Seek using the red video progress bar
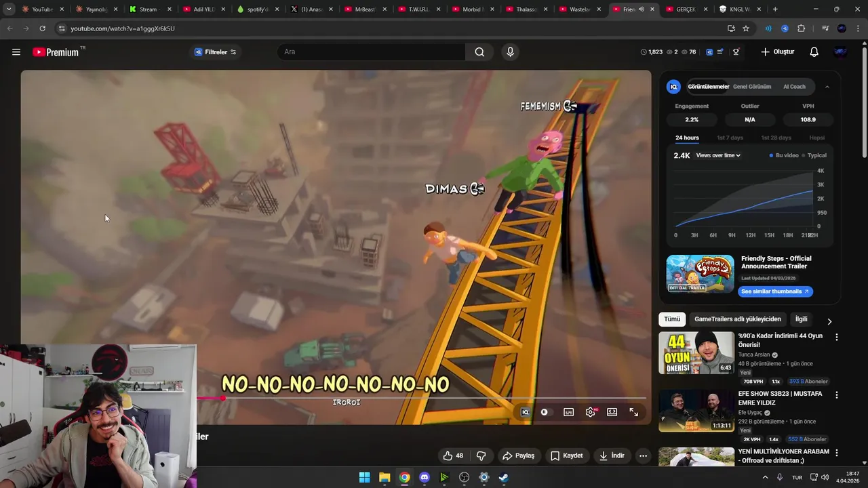Screen dimensions: 868x488 click(421, 399)
